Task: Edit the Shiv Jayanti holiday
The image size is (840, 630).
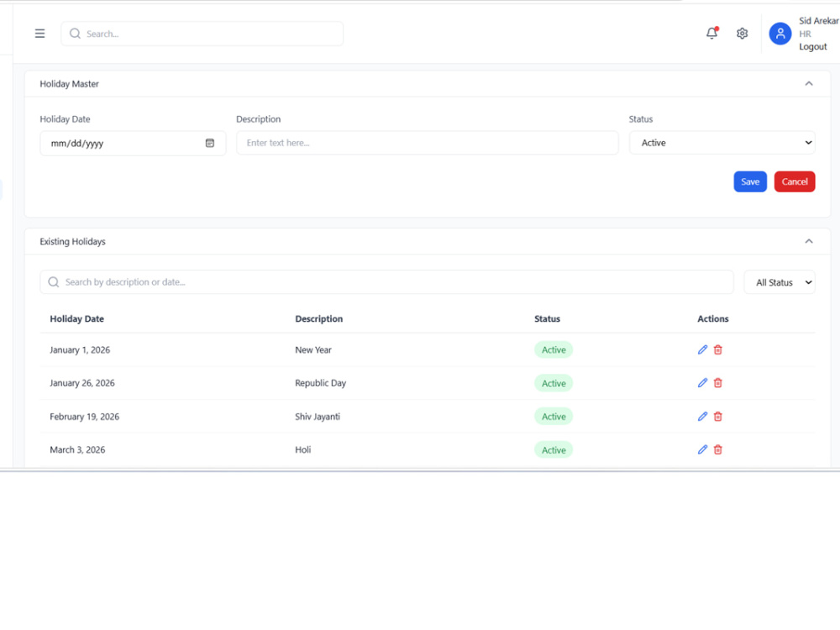Action: point(702,417)
